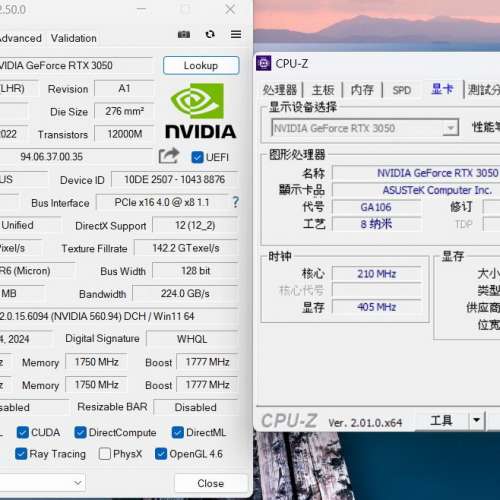Open CPU-Z 主板 tab
Image resolution: width=500 pixels, height=500 pixels.
(x=323, y=90)
